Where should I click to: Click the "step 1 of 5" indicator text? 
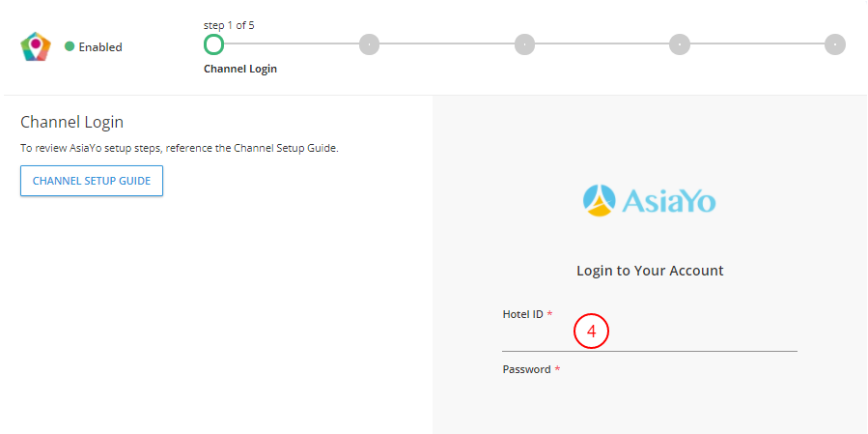point(229,25)
